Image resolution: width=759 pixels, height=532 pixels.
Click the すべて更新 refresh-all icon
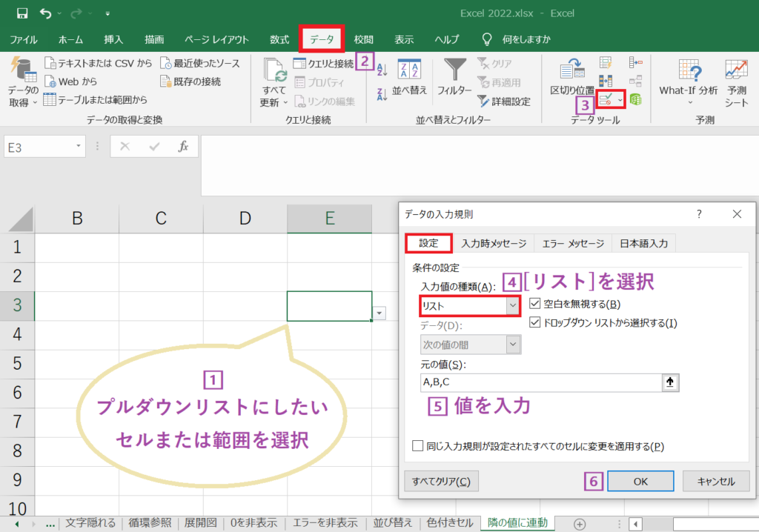click(274, 70)
